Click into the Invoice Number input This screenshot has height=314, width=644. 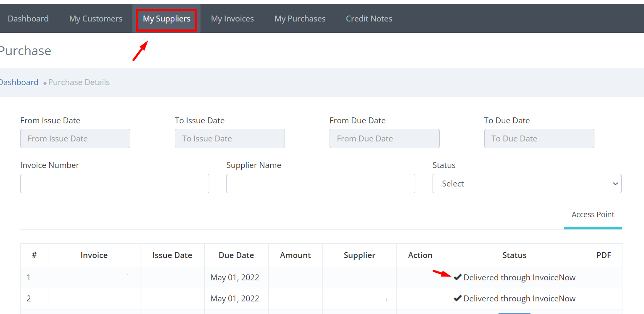pyautogui.click(x=115, y=184)
